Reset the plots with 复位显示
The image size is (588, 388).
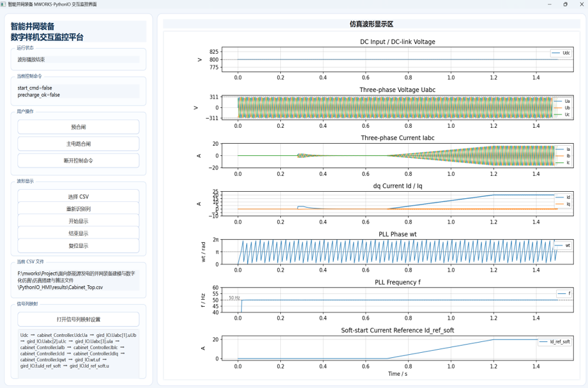point(79,245)
